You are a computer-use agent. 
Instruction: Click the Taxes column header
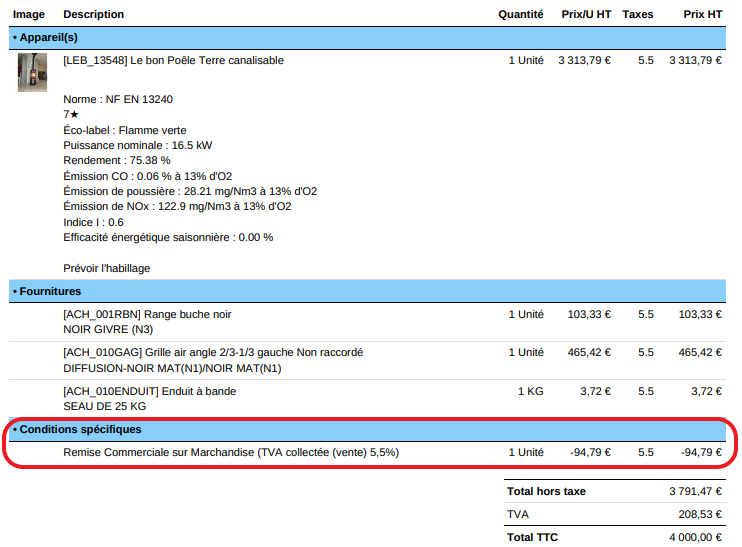[637, 14]
